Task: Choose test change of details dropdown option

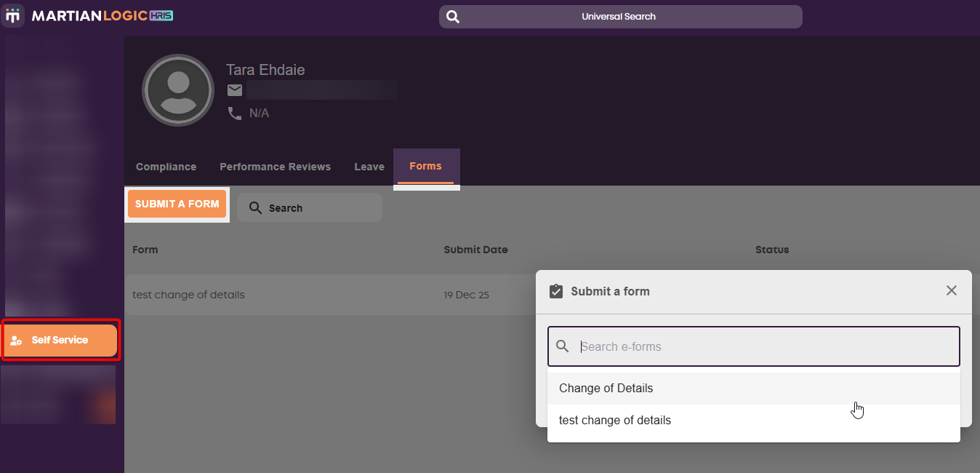Action: click(615, 421)
